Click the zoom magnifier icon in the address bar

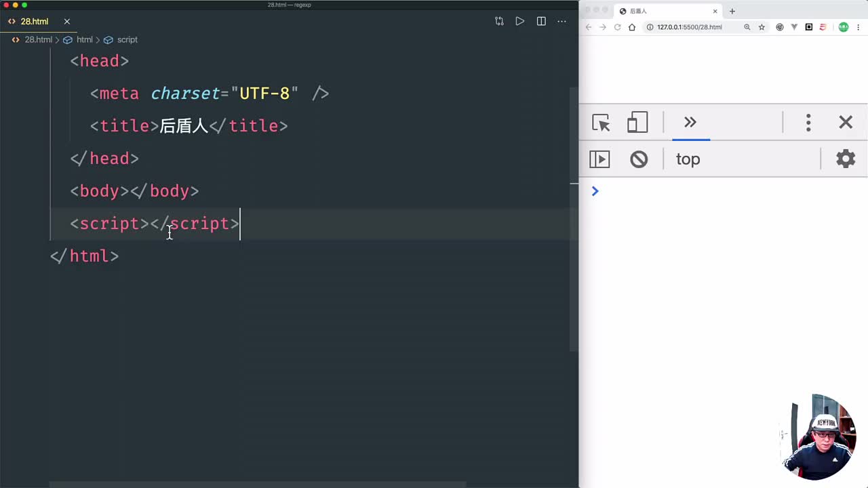tap(747, 27)
